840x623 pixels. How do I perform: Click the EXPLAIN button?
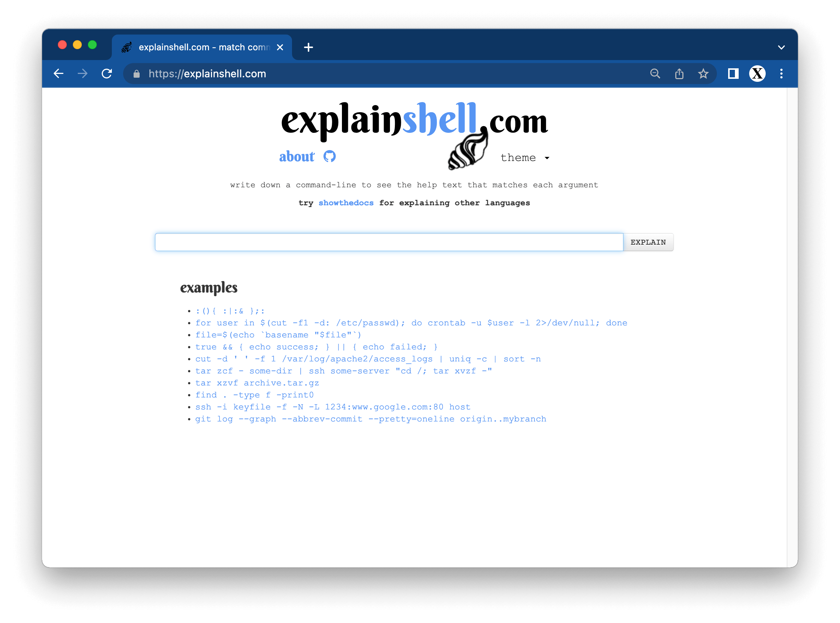[648, 242]
